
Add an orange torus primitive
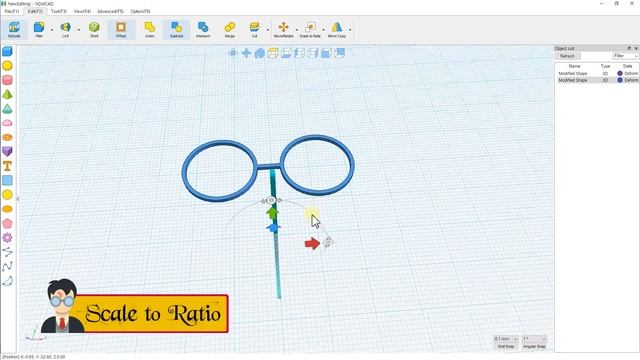click(7, 138)
